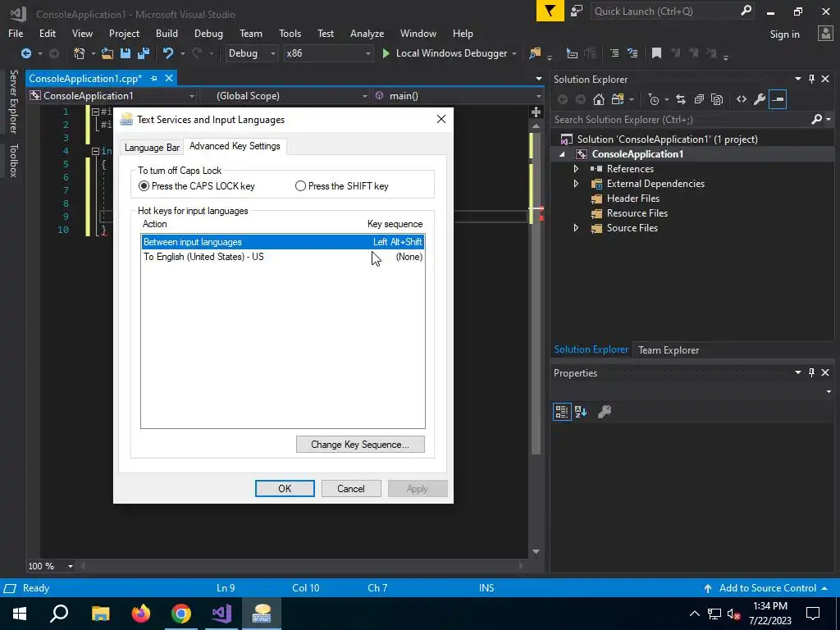
Task: Click the Alphabetical sort icon in Properties
Action: point(581,412)
